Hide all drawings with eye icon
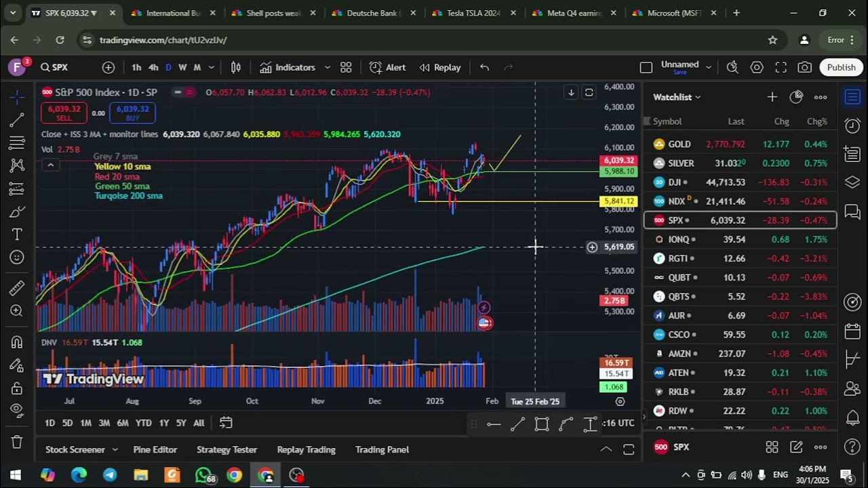 click(17, 410)
